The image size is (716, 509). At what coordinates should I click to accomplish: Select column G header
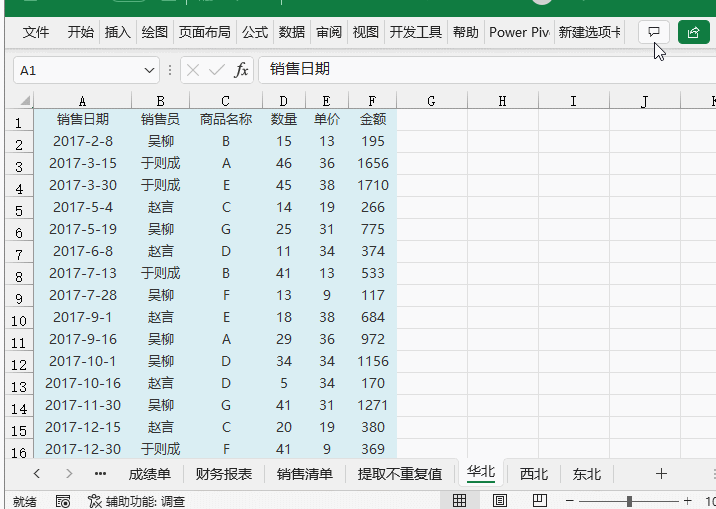(432, 100)
